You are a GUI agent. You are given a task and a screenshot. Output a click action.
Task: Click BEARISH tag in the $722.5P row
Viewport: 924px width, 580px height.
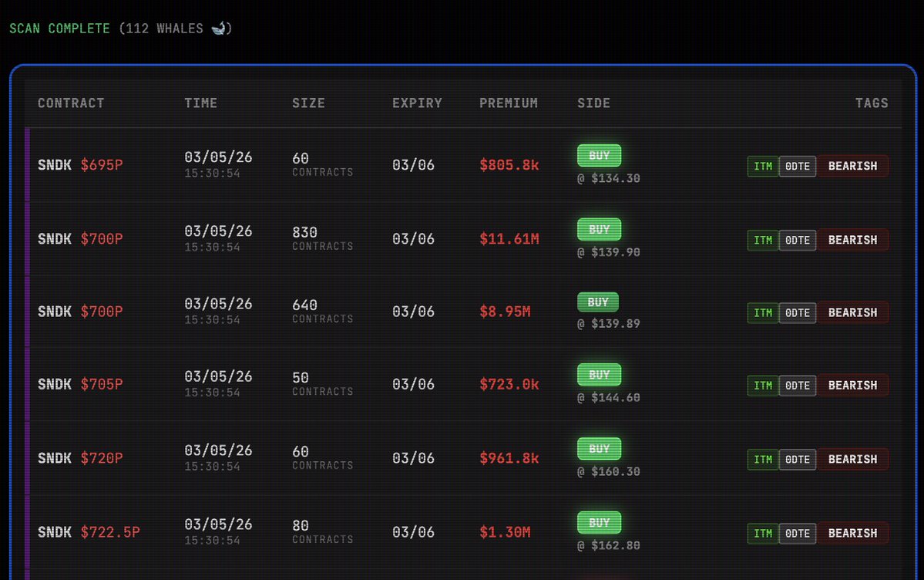(852, 534)
